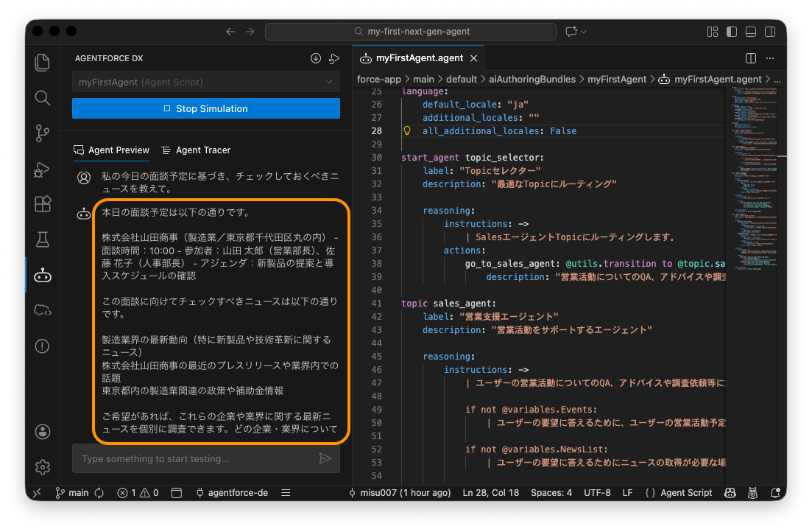Click the editor minimap

coord(755,179)
